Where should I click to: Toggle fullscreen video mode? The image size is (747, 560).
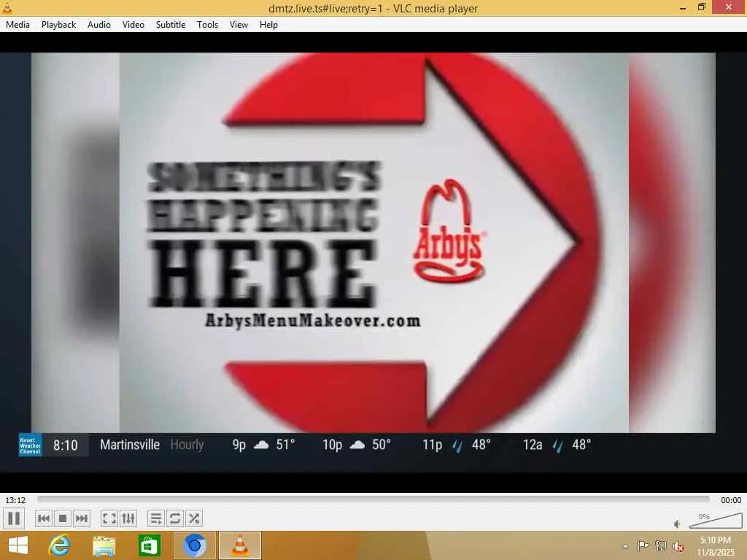tap(109, 518)
